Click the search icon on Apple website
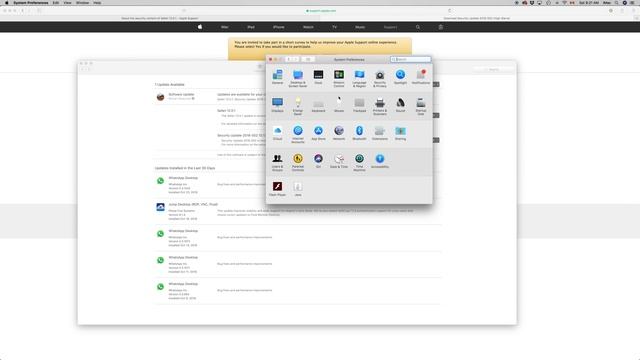Viewport: 640px width, 360px height. pos(418,27)
